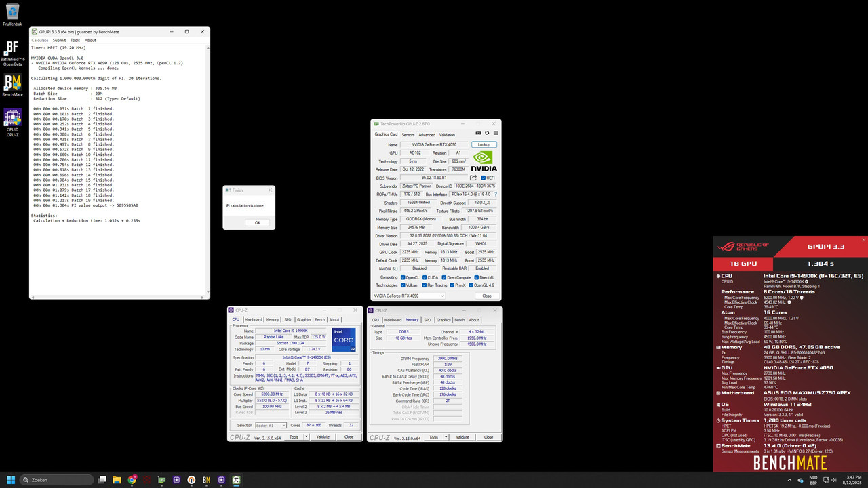Open the GPUPI pi icon on the taskbar
Viewport: 868px width, 488px height.
236,479
